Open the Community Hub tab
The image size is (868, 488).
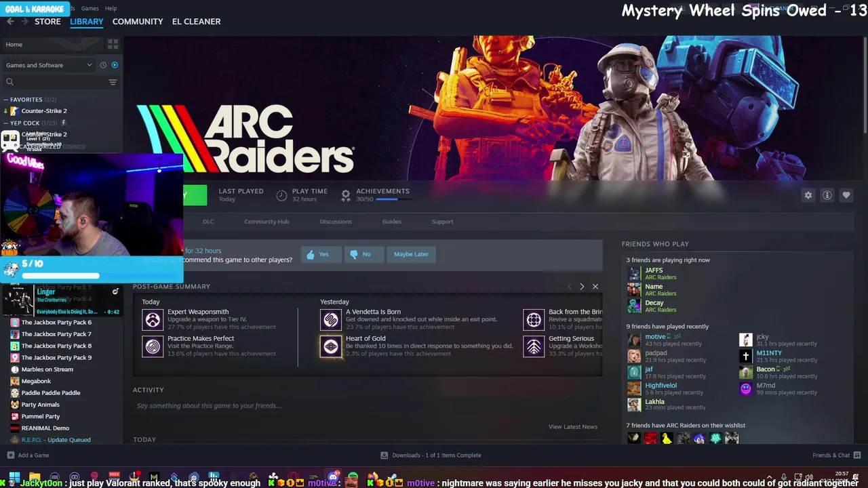tap(267, 222)
